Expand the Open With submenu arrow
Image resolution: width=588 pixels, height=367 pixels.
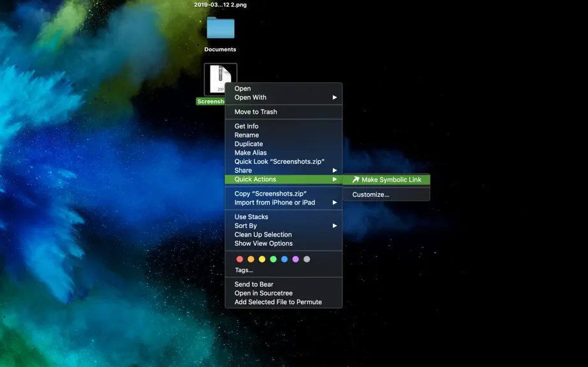[x=335, y=97]
